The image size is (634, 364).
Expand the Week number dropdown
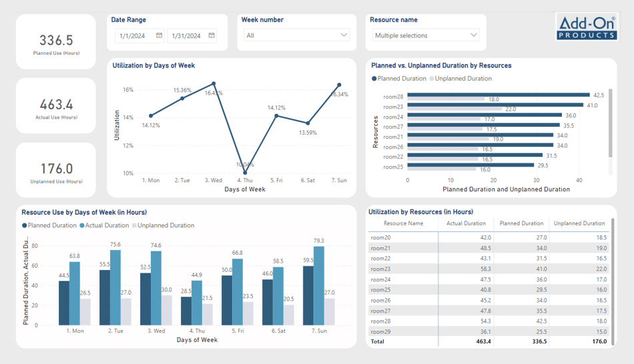(x=344, y=35)
